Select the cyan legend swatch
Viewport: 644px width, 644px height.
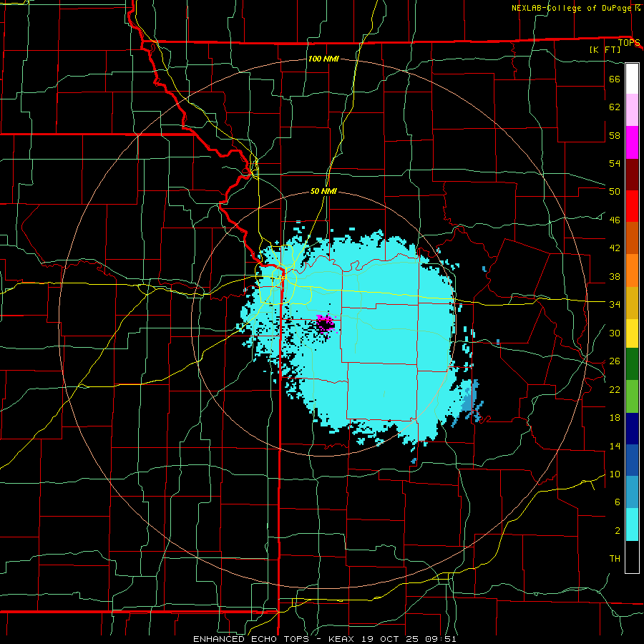point(632,525)
